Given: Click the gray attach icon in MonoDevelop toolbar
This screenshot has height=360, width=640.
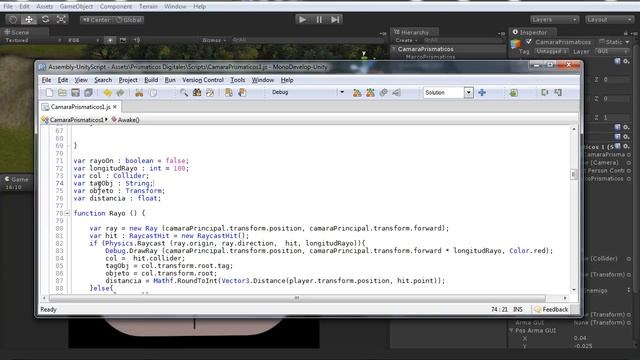Looking at the screenshot, I should [383, 93].
